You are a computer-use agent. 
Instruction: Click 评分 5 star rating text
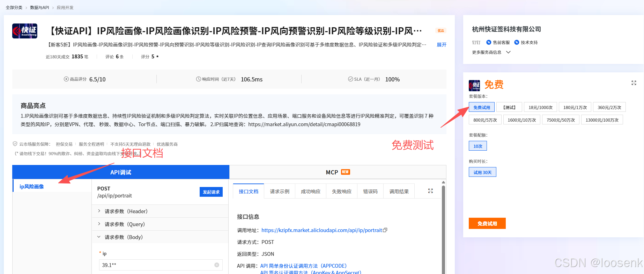click(x=150, y=57)
